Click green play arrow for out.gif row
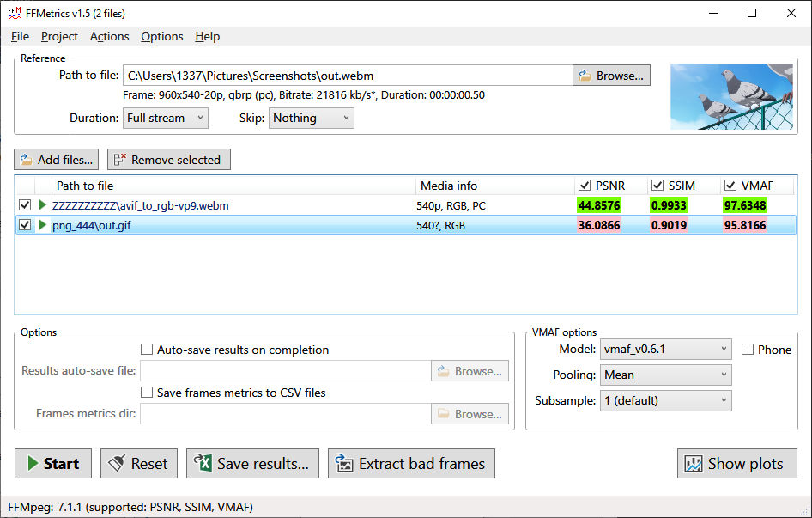 click(x=43, y=225)
